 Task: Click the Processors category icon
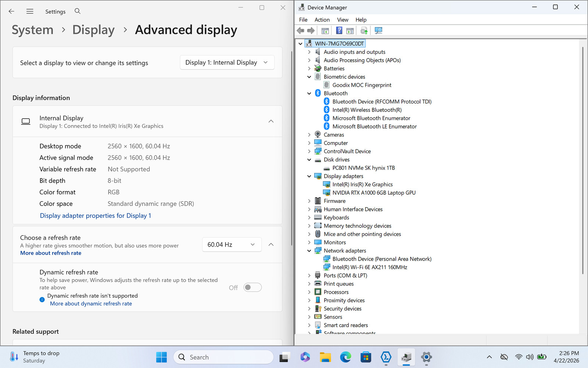(x=318, y=292)
